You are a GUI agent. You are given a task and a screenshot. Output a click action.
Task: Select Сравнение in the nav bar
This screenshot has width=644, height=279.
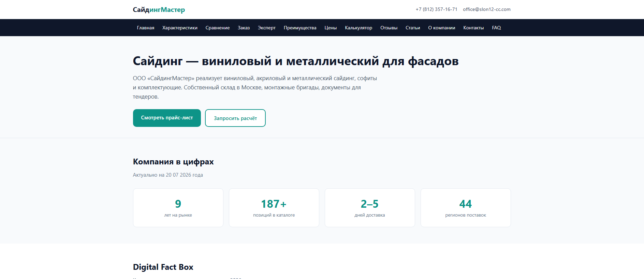click(x=218, y=28)
